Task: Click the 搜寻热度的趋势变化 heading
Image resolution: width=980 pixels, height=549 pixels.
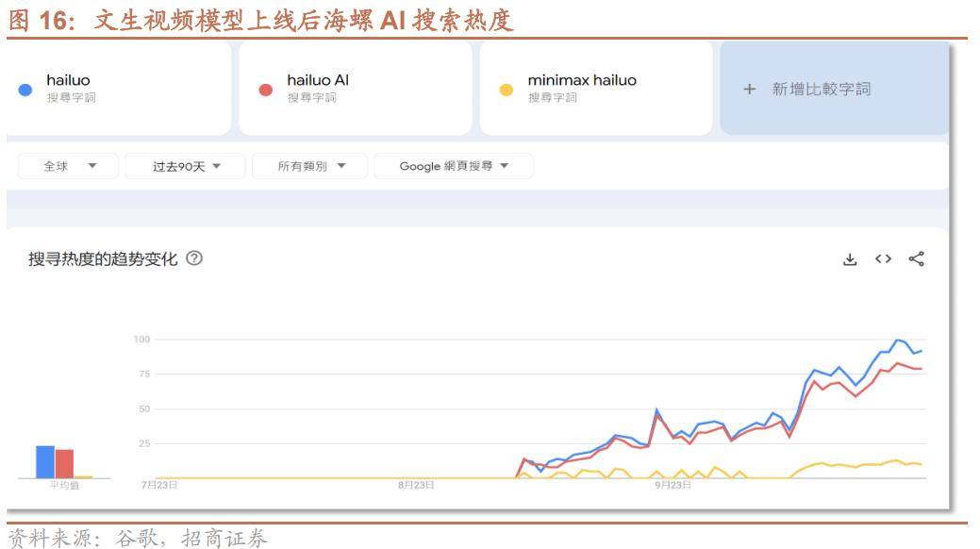Action: point(103,258)
